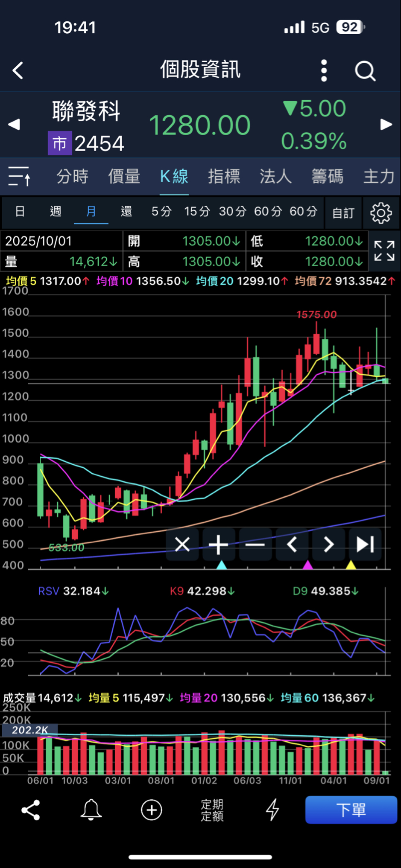Tap the back arrow in header
Image resolution: width=401 pixels, height=868 pixels.
18,70
